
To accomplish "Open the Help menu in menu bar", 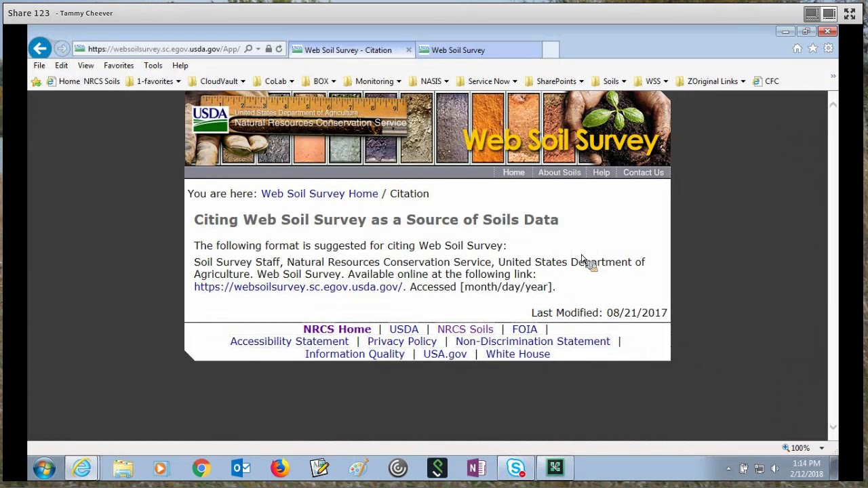I will (180, 66).
